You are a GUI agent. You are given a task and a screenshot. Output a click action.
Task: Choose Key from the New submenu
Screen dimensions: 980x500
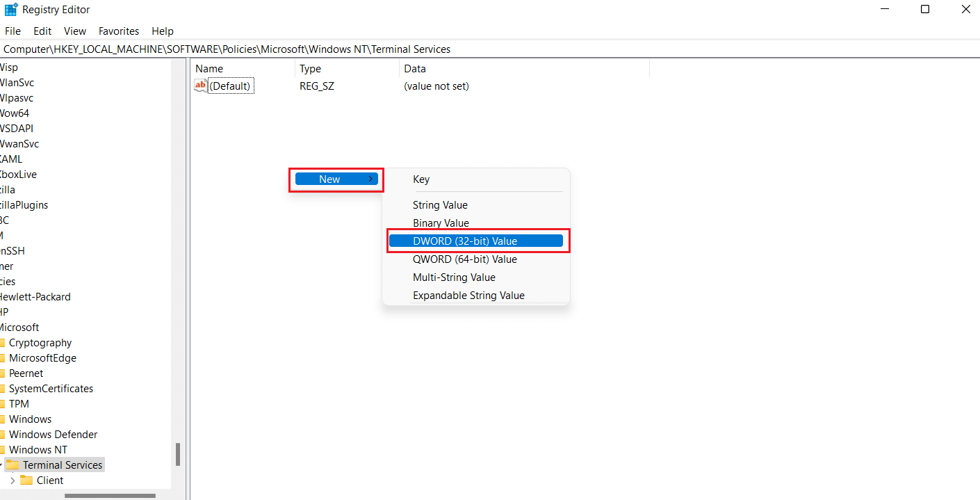point(421,179)
